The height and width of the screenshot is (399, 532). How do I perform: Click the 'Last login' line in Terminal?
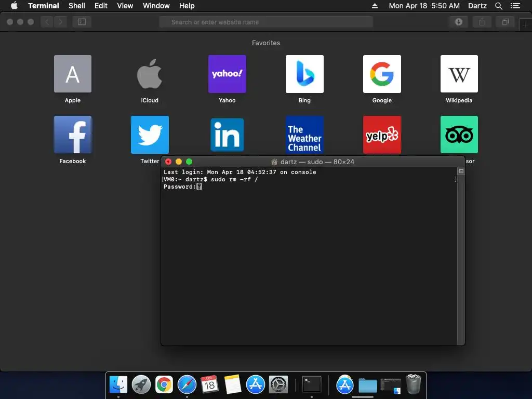(240, 172)
